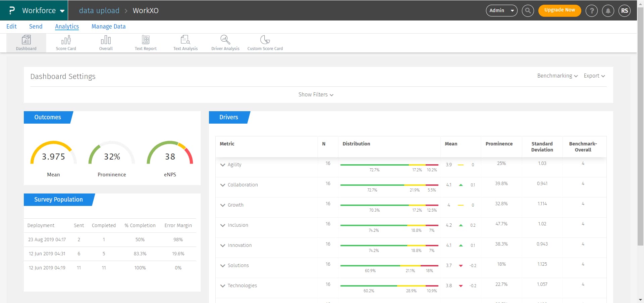
Task: Open the Dashboard analytics view icon
Action: (26, 40)
